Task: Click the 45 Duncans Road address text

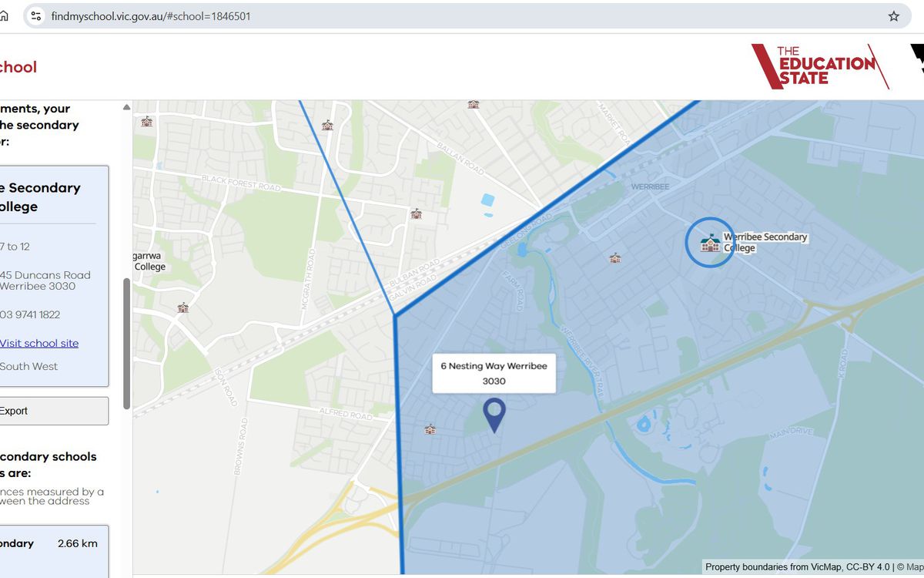Action: coord(45,275)
